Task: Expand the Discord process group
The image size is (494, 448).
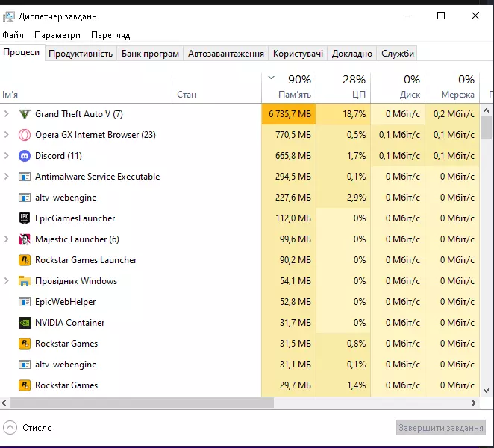Action: point(6,156)
